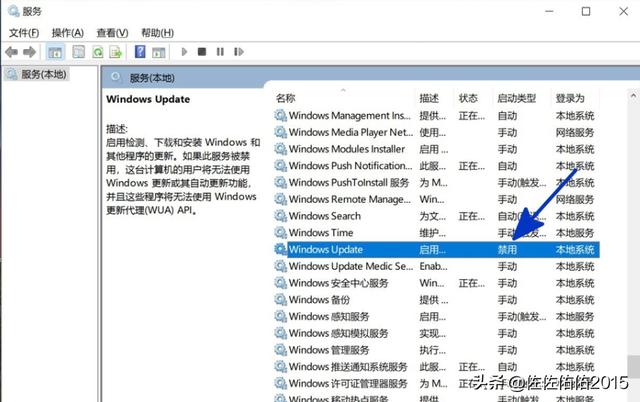
Task: Click the gear icon beside Windows Search
Action: point(280,216)
